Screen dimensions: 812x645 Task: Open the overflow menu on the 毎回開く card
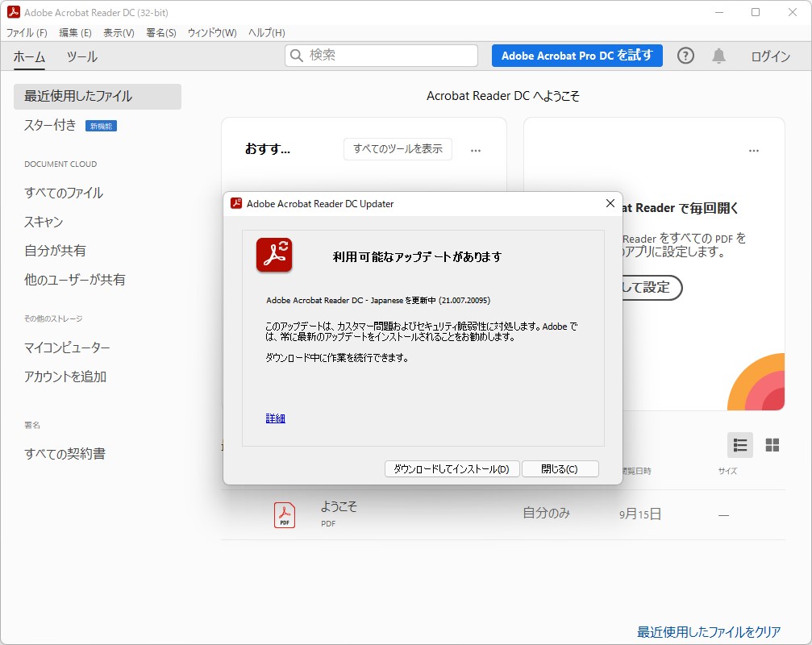(754, 150)
